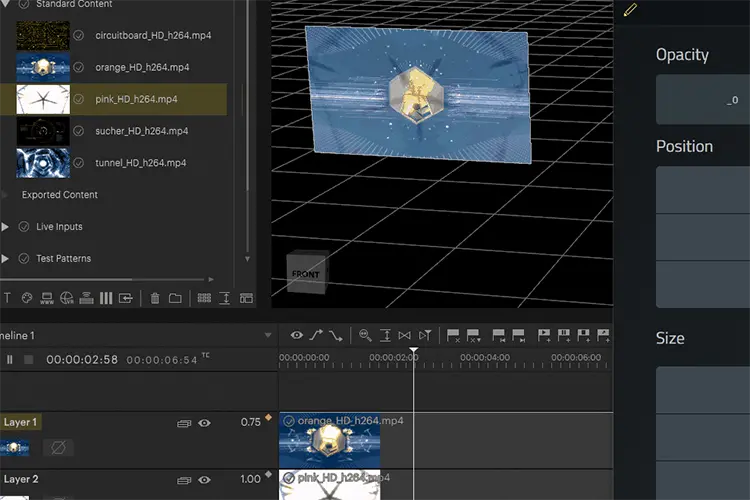Click the delete cue flag icon
The width and height of the screenshot is (750, 500).
pos(452,335)
